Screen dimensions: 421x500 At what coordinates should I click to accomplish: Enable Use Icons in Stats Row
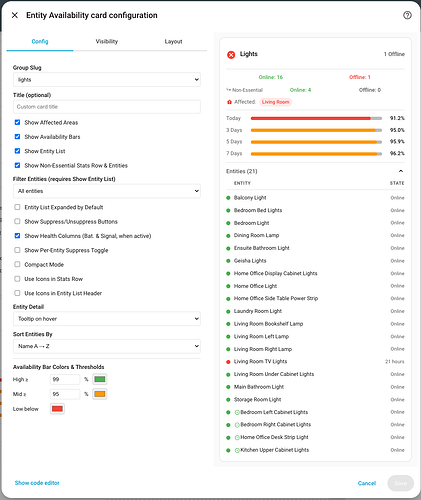pos(17,279)
